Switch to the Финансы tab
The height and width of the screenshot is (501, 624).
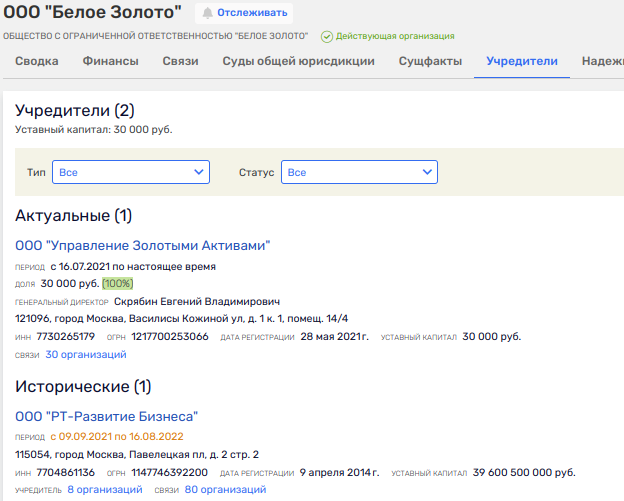(x=110, y=61)
